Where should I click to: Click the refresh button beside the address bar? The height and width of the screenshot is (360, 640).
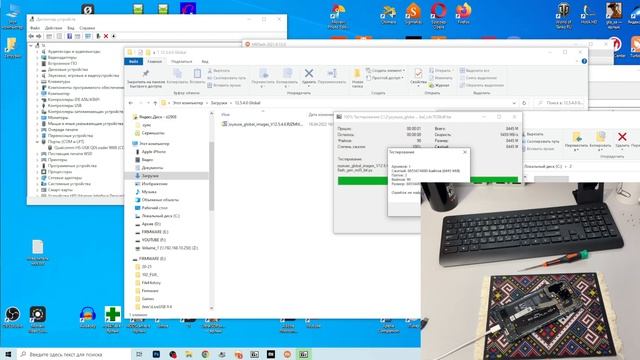pyautogui.click(x=524, y=103)
